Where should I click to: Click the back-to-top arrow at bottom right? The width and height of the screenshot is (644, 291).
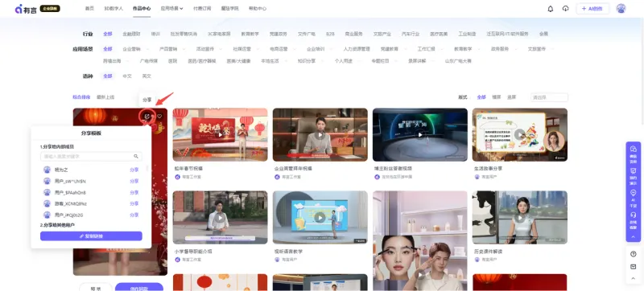point(633,279)
